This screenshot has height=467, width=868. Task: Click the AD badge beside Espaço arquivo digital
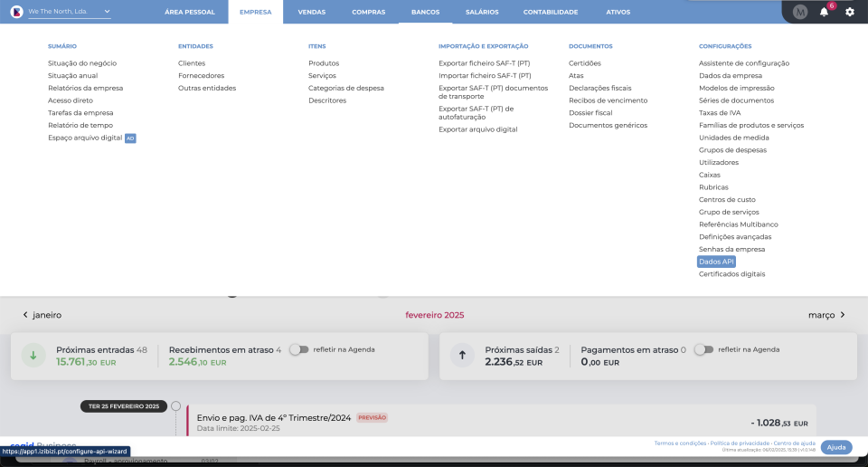pos(130,138)
